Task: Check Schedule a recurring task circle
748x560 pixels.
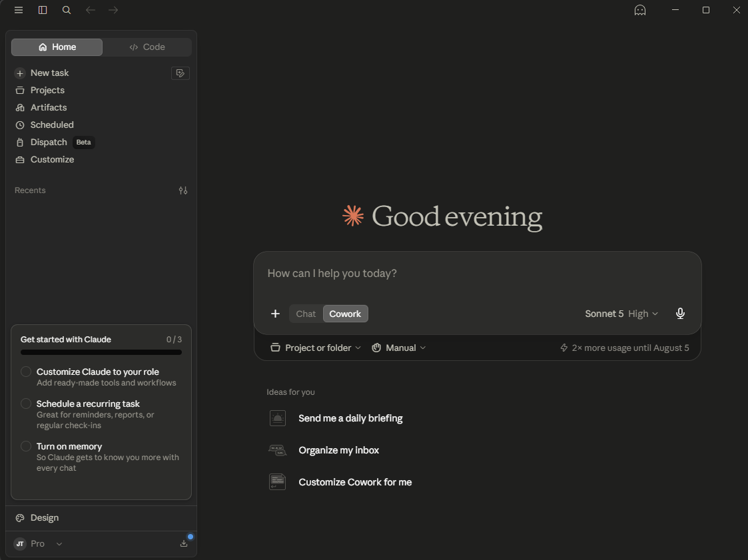Action: (x=26, y=404)
